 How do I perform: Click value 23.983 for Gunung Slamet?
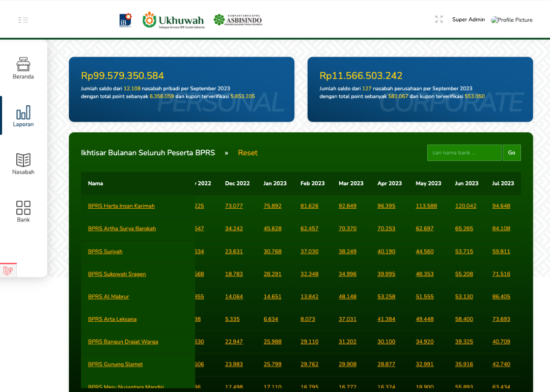234,364
